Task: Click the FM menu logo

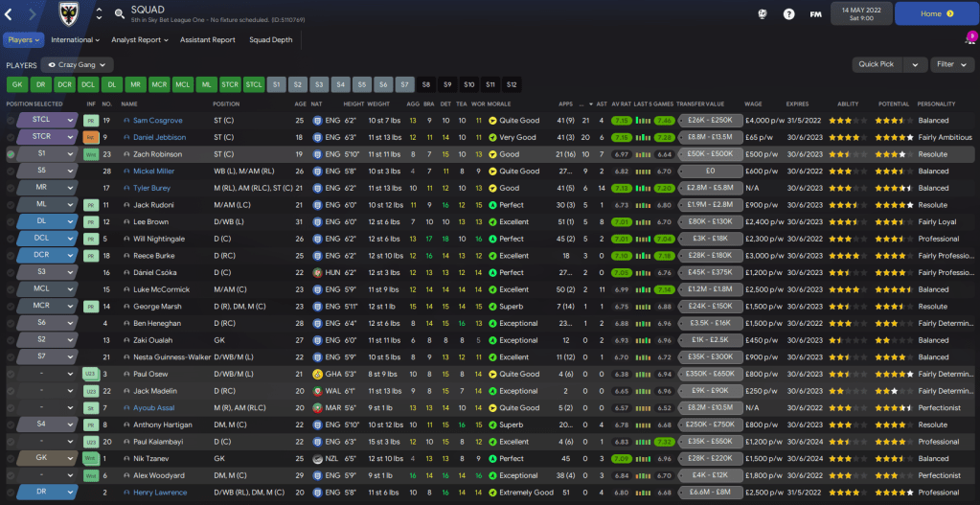Action: pyautogui.click(x=815, y=14)
